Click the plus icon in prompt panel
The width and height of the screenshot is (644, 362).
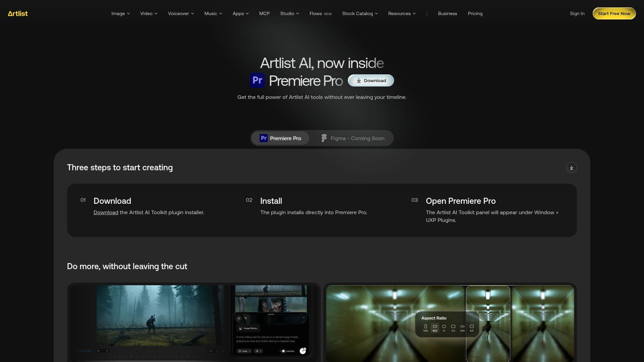tap(239, 318)
